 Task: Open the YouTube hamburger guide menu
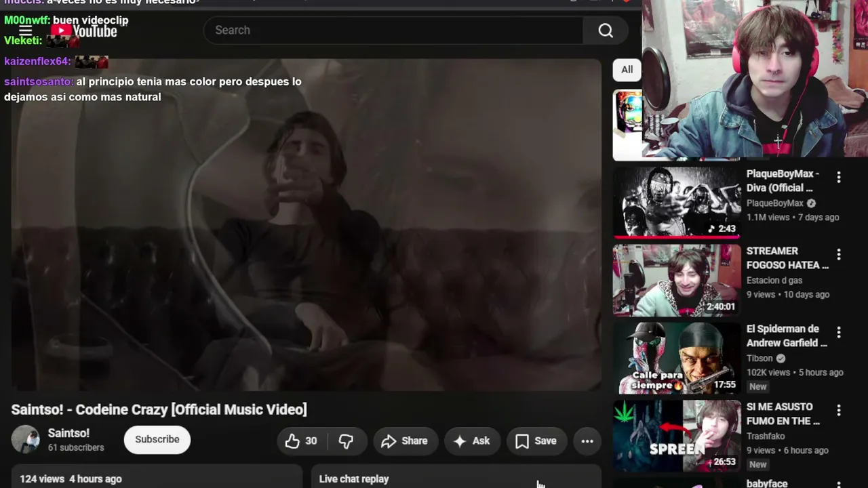click(25, 30)
